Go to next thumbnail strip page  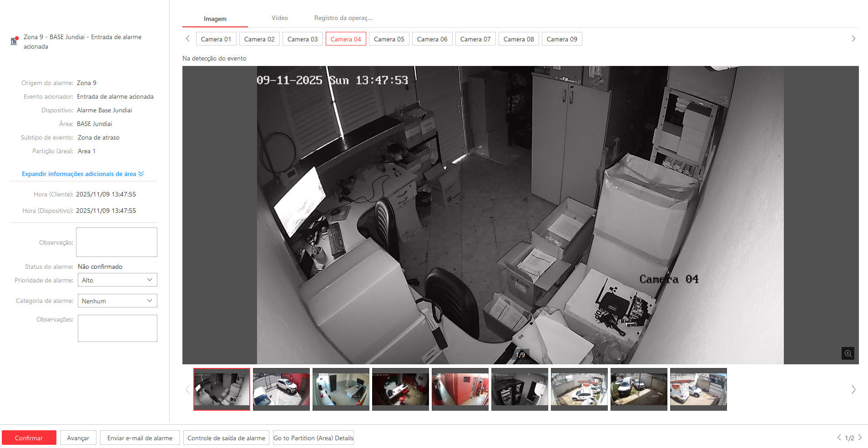coord(853,389)
